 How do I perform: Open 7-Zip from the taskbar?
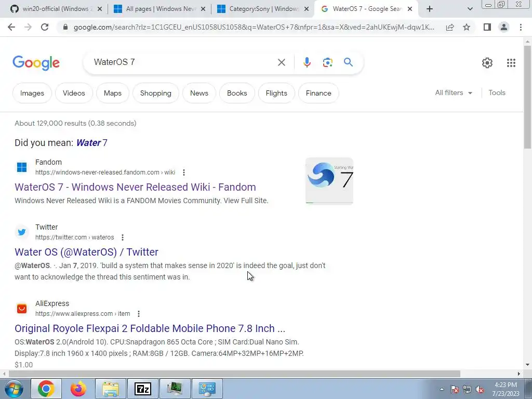[x=143, y=389]
